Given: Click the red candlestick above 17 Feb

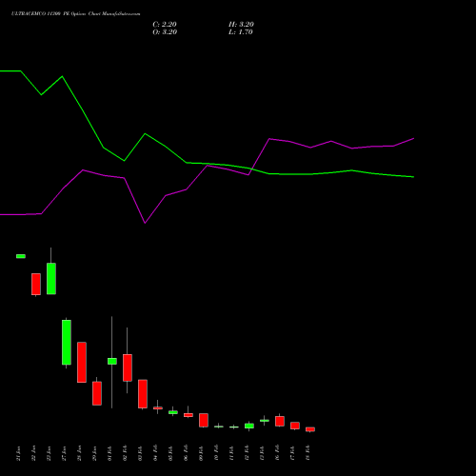Looking at the screenshot, I should pos(295,426).
